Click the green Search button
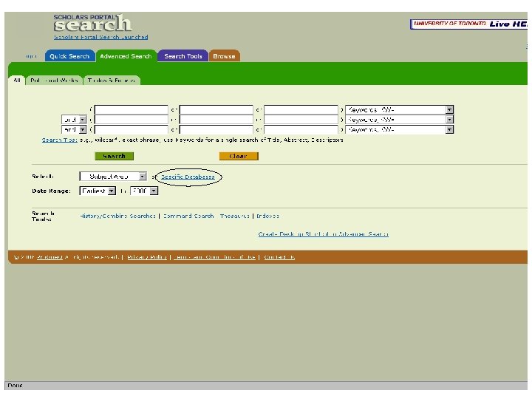 click(x=115, y=156)
